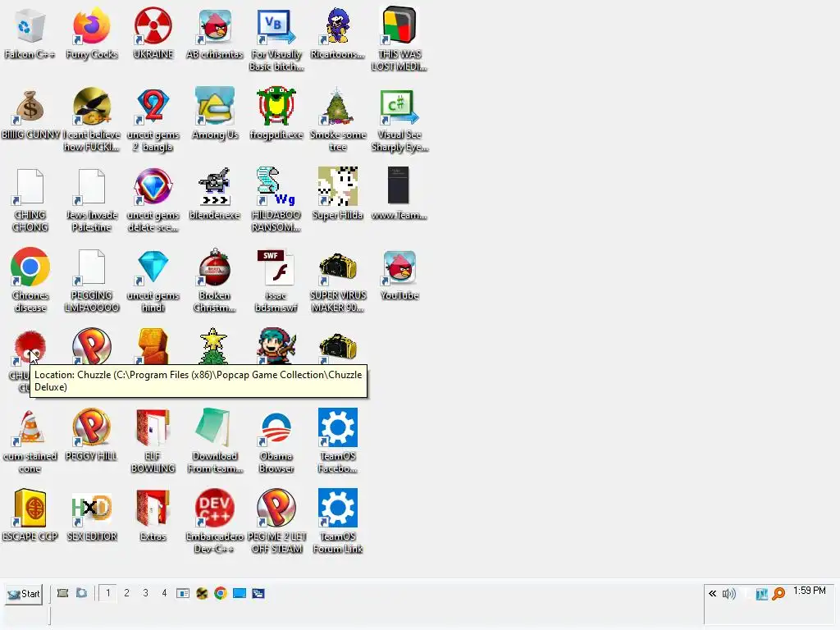The height and width of the screenshot is (630, 840).
Task: Click the blue network monitor tray icon
Action: click(x=761, y=594)
